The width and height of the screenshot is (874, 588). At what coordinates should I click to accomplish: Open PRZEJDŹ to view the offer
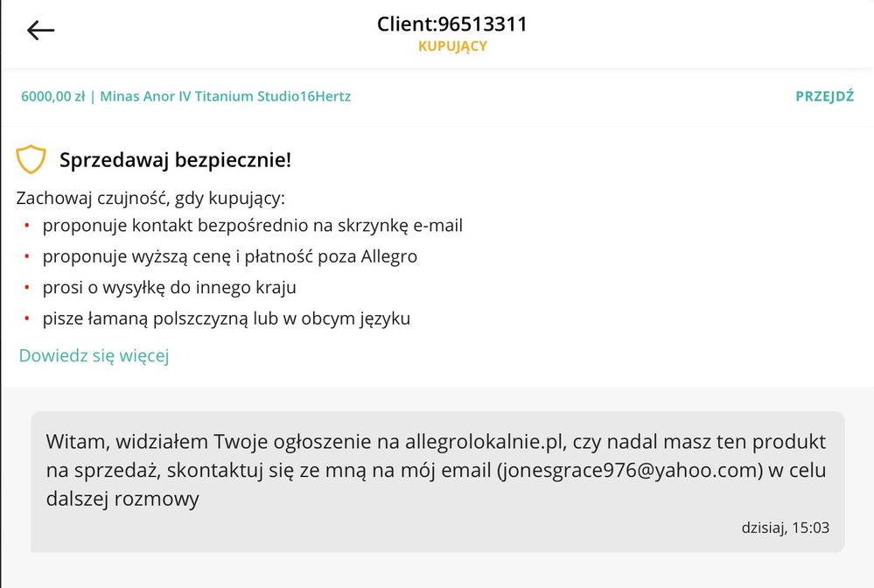pyautogui.click(x=824, y=96)
